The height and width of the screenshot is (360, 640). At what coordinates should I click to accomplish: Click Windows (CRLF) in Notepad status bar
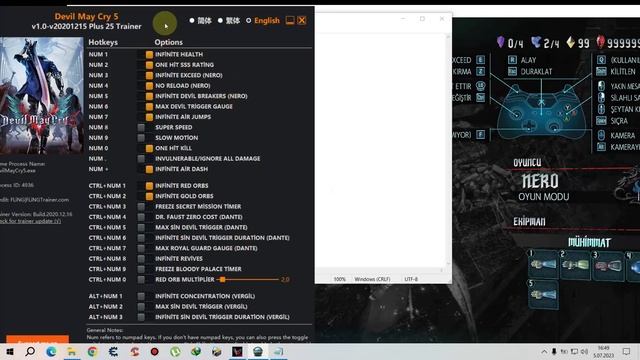(x=372, y=279)
